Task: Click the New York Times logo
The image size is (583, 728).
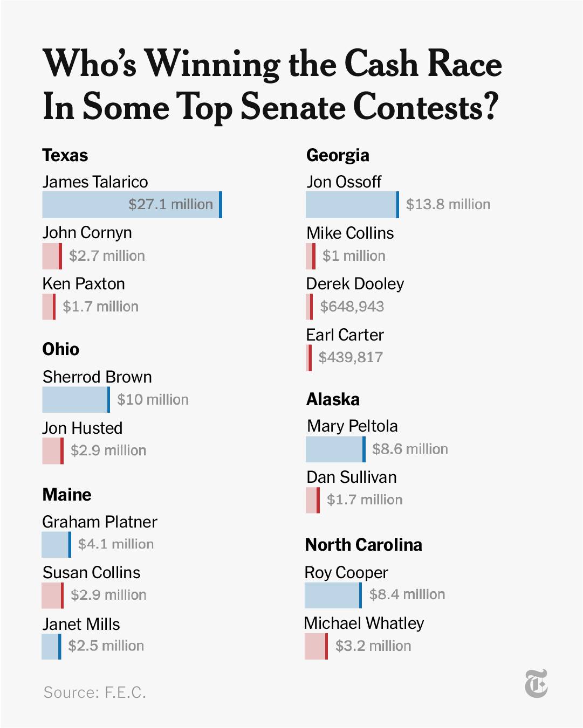Action: point(536,683)
